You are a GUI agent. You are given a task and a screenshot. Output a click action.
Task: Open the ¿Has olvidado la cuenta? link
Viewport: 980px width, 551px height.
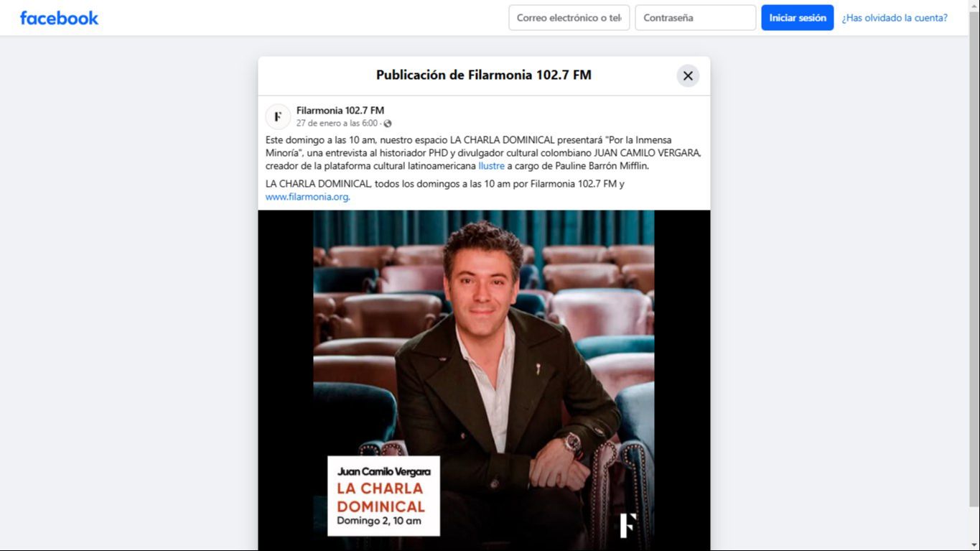point(895,18)
